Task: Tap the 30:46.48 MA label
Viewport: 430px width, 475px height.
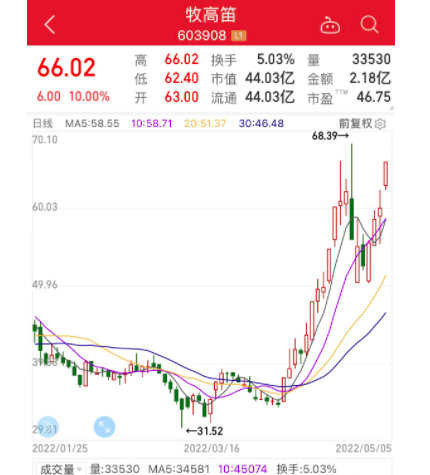Action: pos(261,123)
